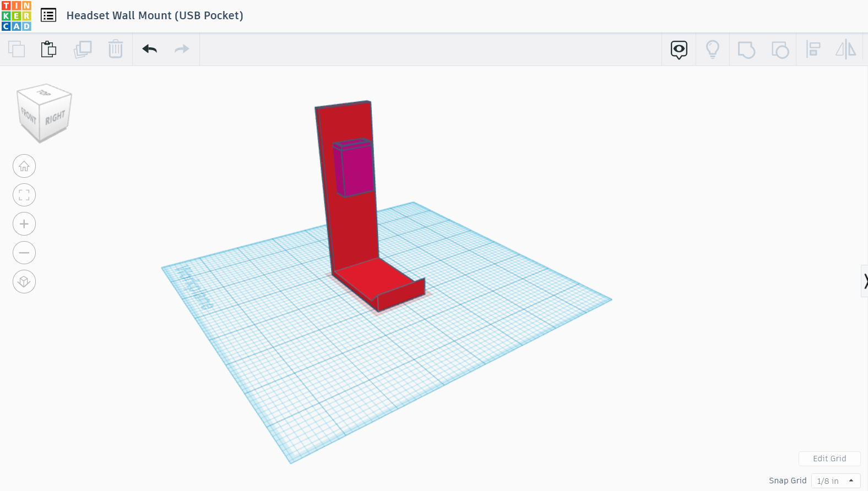Click the Duplicate and repeat icon
Image resolution: width=868 pixels, height=491 pixels.
pos(83,50)
